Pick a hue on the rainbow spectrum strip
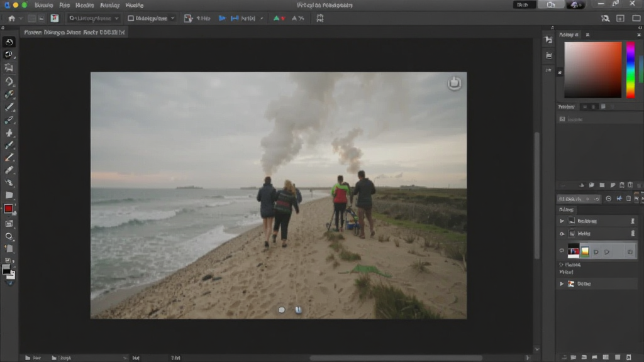 tap(630, 70)
